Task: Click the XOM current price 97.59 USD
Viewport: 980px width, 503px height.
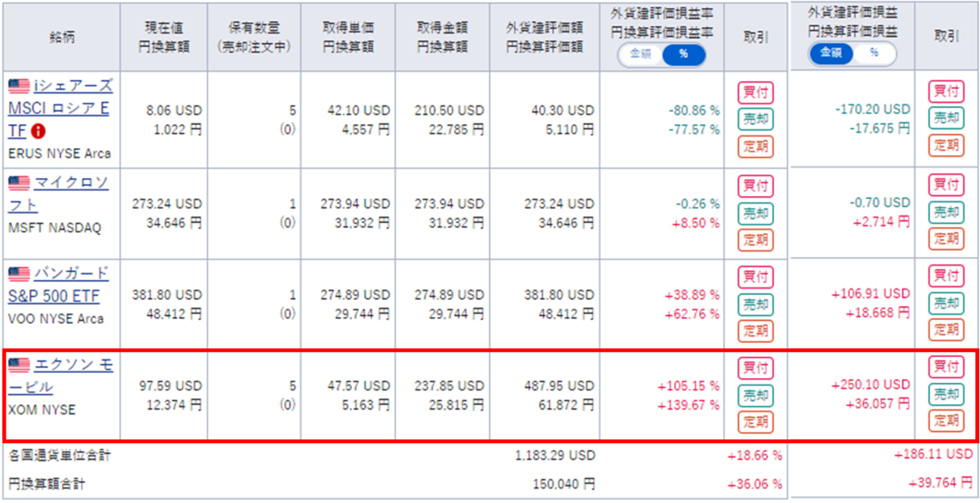Action: 171,385
